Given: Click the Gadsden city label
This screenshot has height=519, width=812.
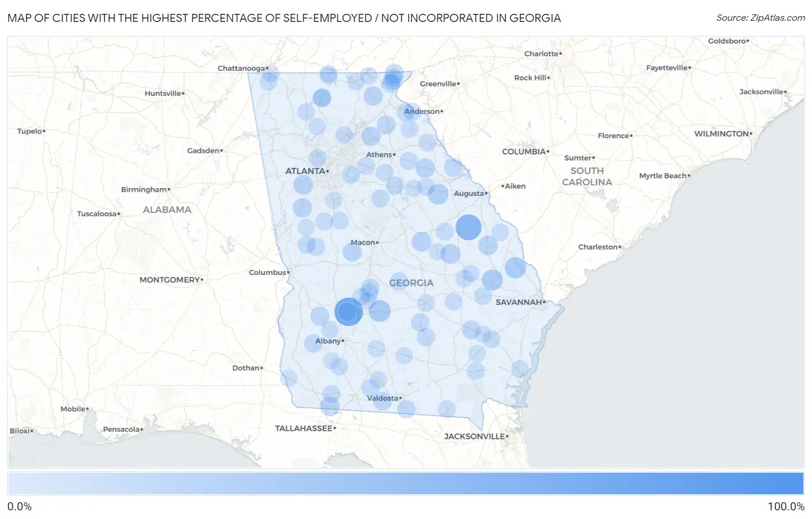Looking at the screenshot, I should [x=203, y=151].
